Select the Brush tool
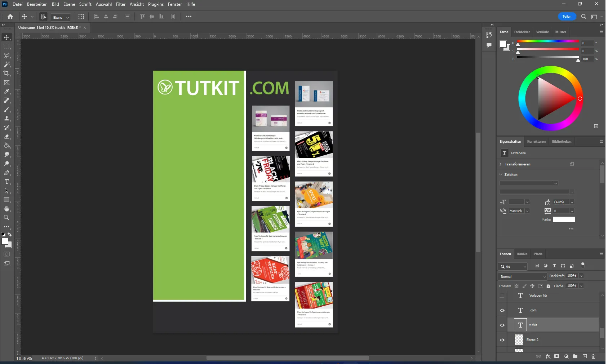Screen dimensions: 608x364 (x=6, y=110)
